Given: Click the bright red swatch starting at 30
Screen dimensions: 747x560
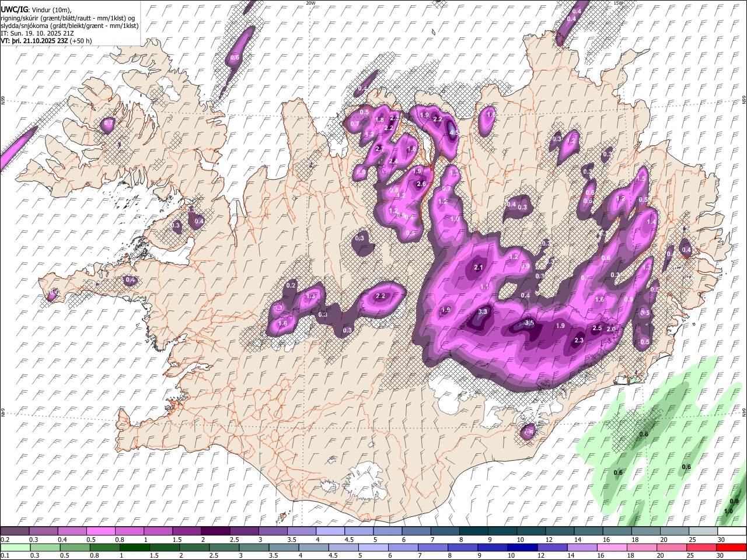Looking at the screenshot, I should click(x=731, y=548).
